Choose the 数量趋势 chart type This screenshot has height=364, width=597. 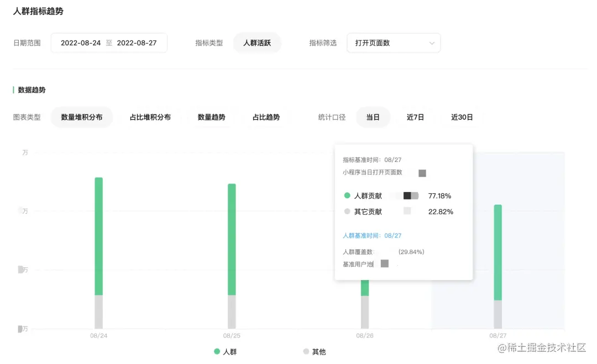(x=213, y=117)
